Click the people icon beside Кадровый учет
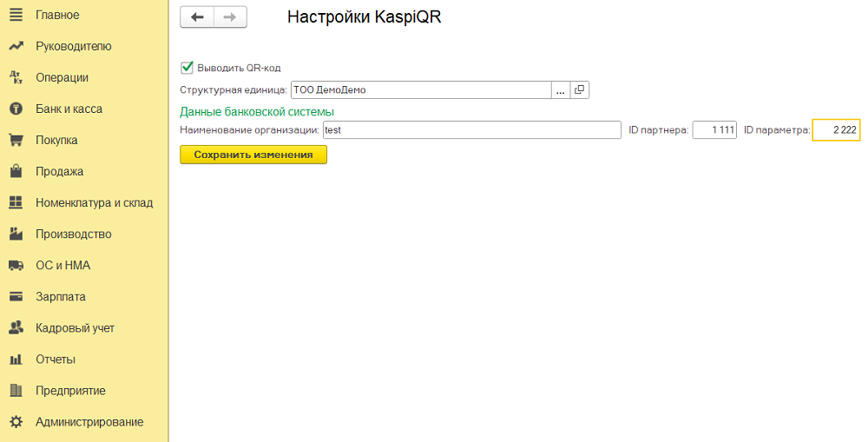Screen dimensions: 868x442 click(16, 328)
